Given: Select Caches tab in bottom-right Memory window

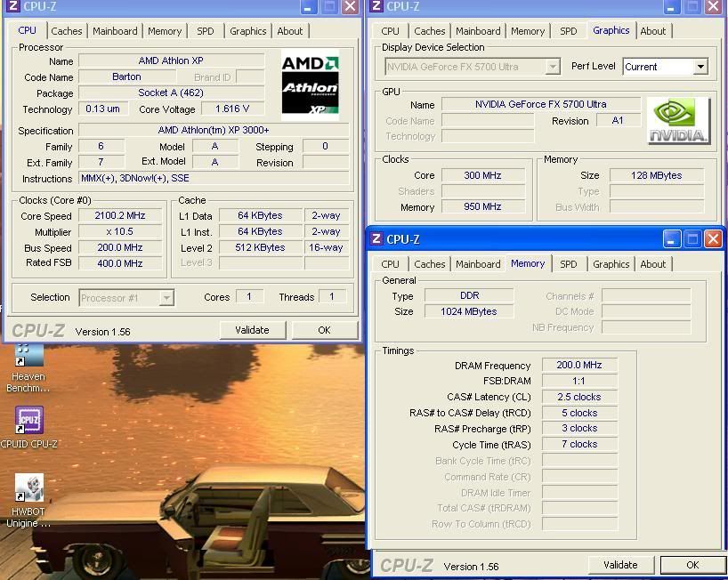Looking at the screenshot, I should [x=430, y=264].
